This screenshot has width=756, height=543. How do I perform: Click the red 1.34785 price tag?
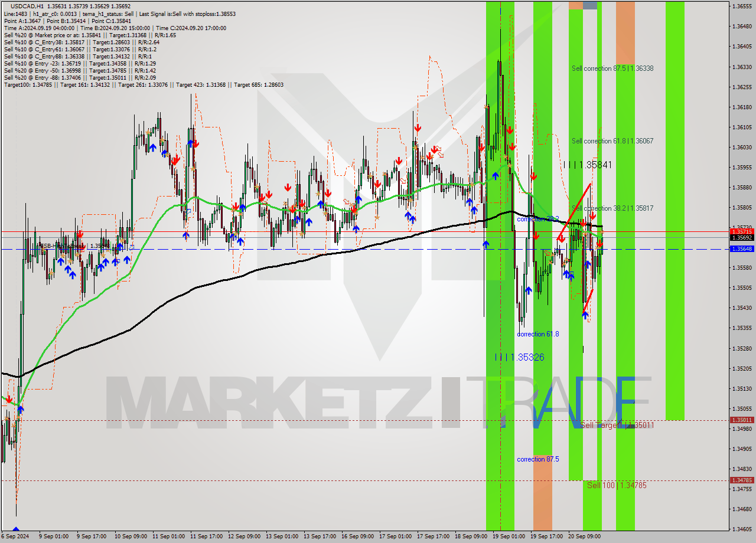[742, 480]
